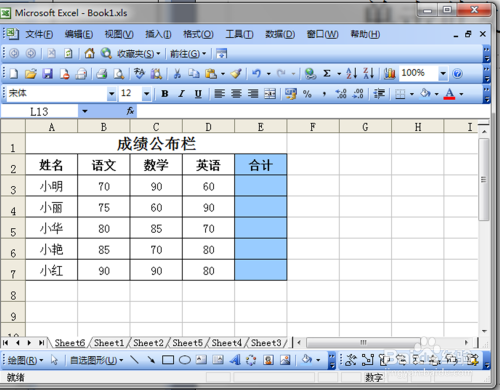This screenshot has width=500, height=390.
Task: Open the 格式 menu
Action: (x=198, y=34)
